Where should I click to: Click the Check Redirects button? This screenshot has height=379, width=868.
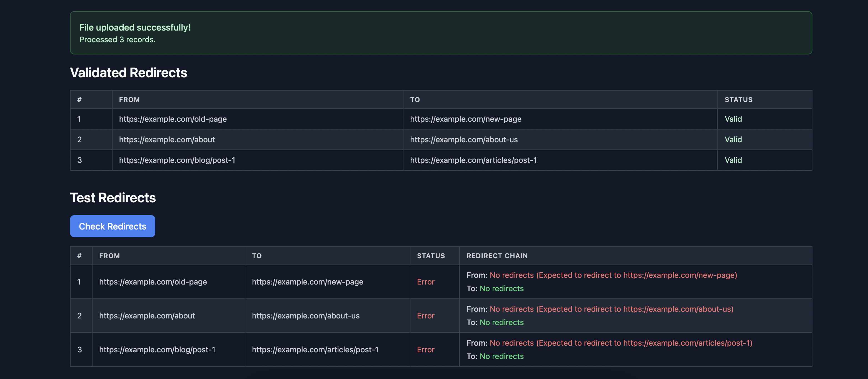pos(113,226)
